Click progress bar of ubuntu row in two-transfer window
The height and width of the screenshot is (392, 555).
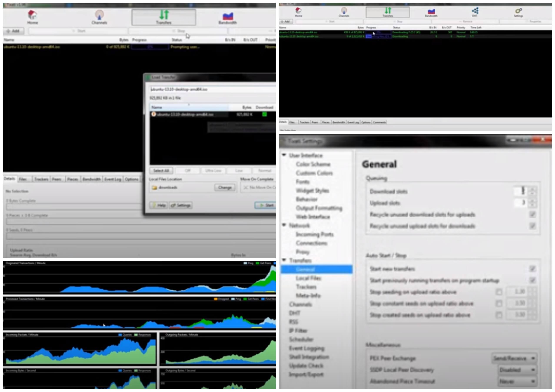pos(379,32)
